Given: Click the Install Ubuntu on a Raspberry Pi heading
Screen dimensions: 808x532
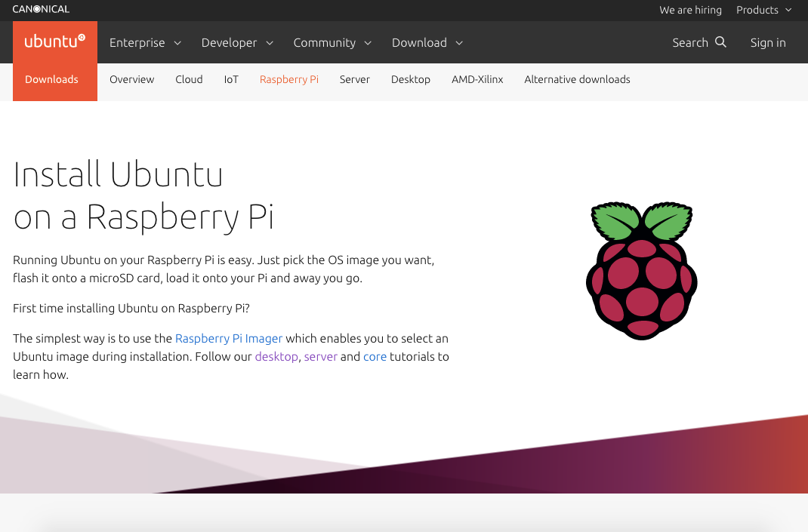Looking at the screenshot, I should pyautogui.click(x=143, y=195).
